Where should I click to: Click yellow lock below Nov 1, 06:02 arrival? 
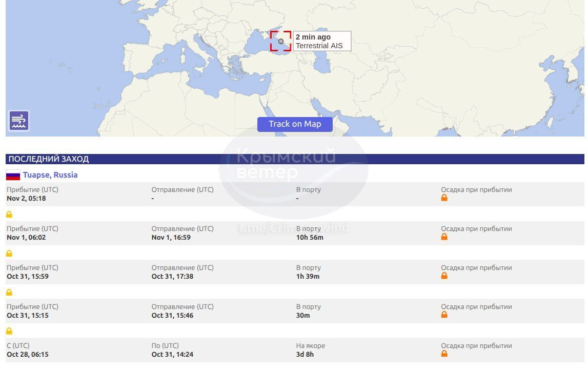(x=9, y=254)
